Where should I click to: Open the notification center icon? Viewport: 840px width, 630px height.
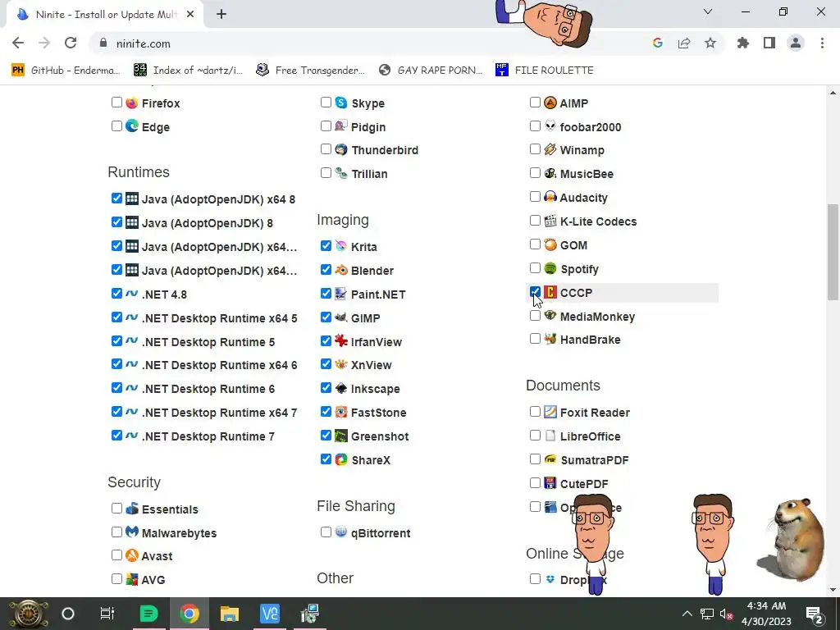coord(815,614)
